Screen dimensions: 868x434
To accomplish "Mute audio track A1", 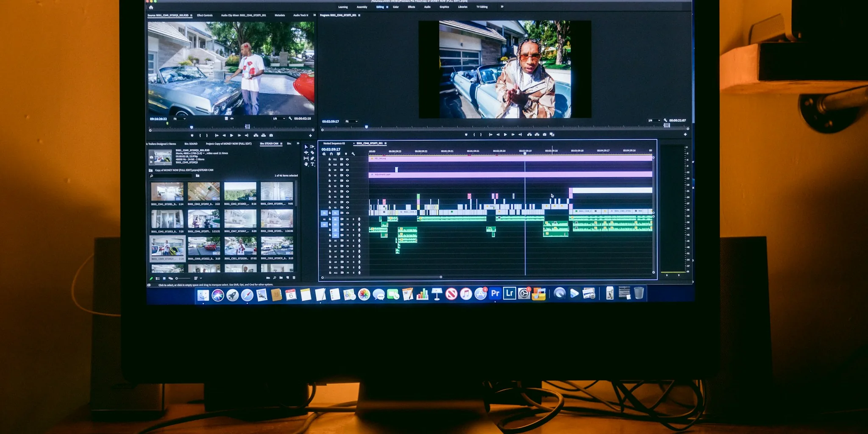I will pyautogui.click(x=348, y=219).
